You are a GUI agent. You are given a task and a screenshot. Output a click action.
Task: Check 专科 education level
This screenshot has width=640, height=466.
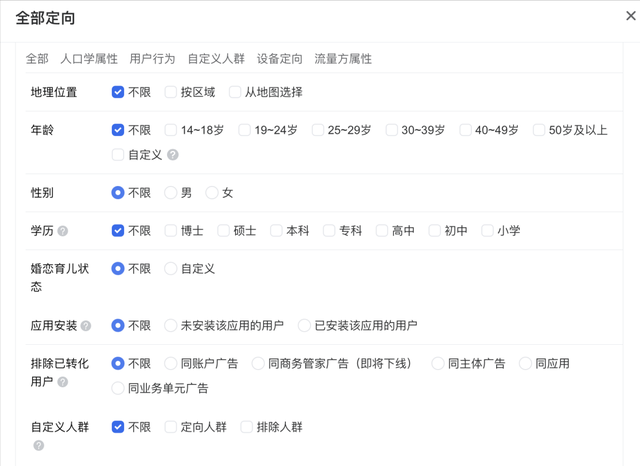[329, 231]
